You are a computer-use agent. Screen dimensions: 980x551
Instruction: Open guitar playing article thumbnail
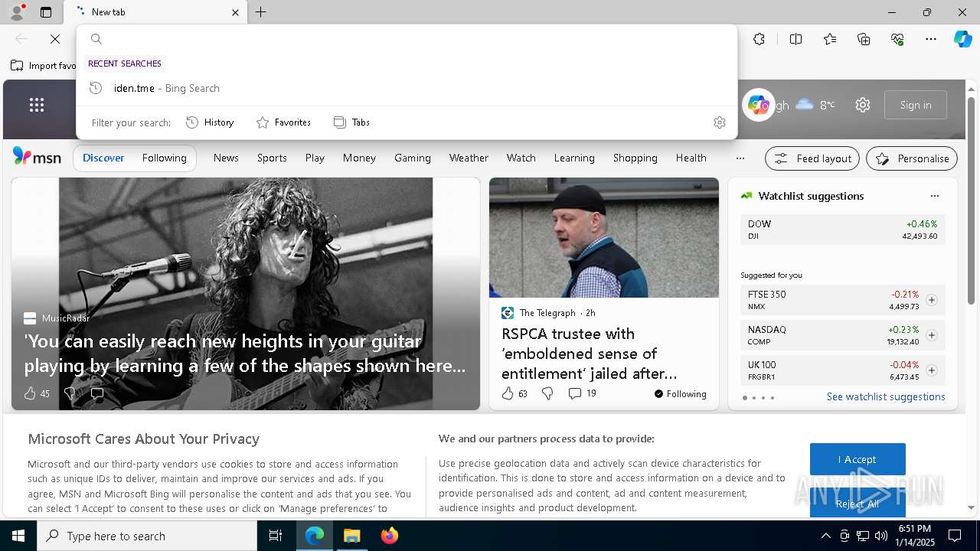click(x=245, y=294)
